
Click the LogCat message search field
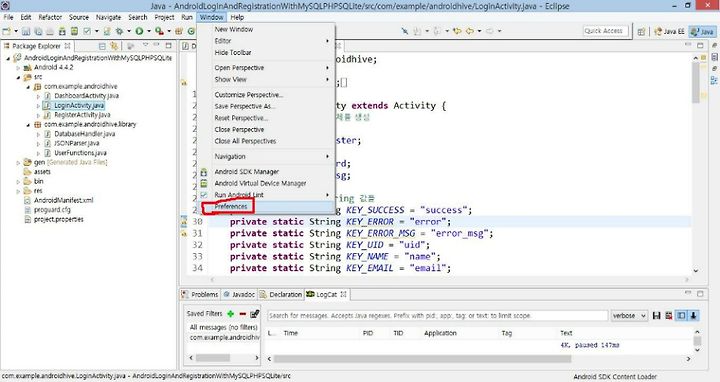click(x=437, y=315)
